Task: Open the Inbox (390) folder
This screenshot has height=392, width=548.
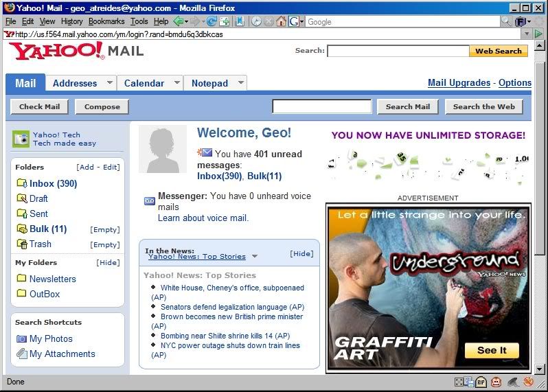Action: (53, 183)
